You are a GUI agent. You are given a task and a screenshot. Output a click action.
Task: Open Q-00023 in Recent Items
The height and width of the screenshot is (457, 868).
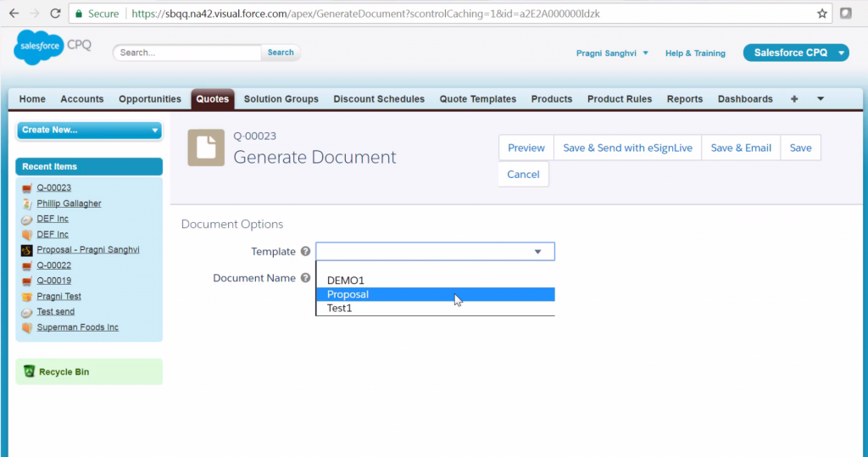tap(53, 187)
